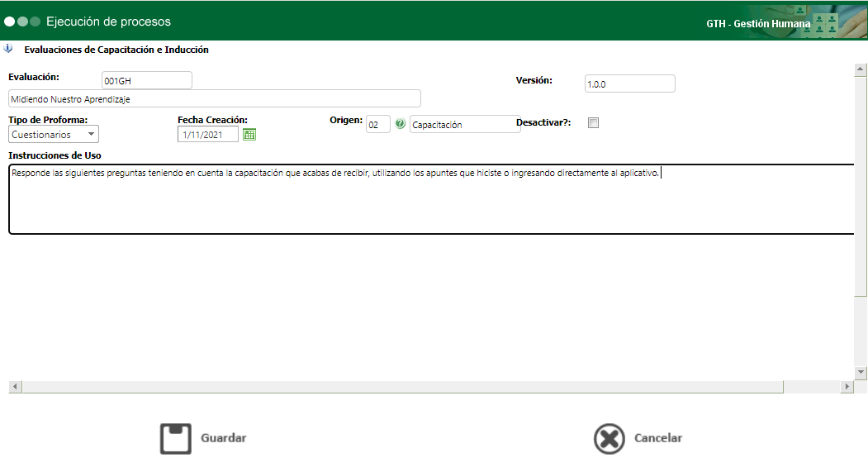This screenshot has height=472, width=868.
Task: Click the Desactivar? label text
Action: click(x=543, y=122)
